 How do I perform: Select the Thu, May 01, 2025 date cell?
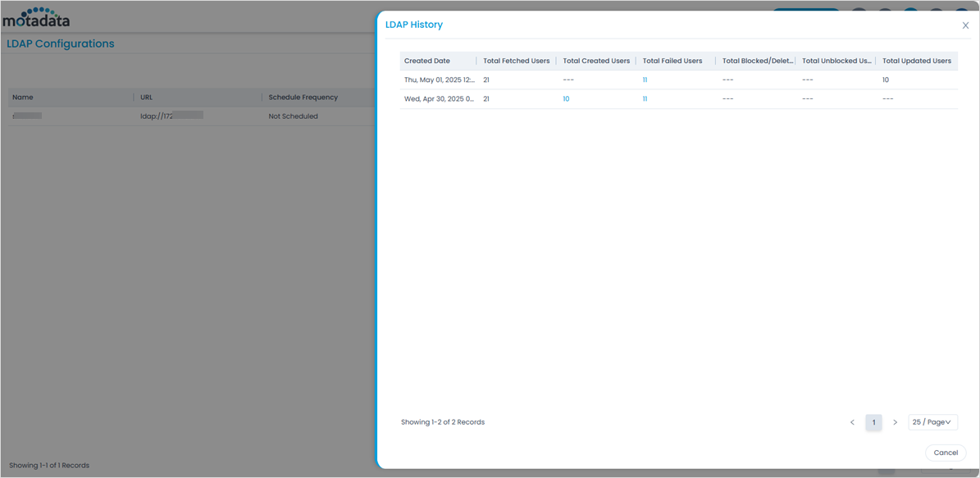tap(440, 80)
